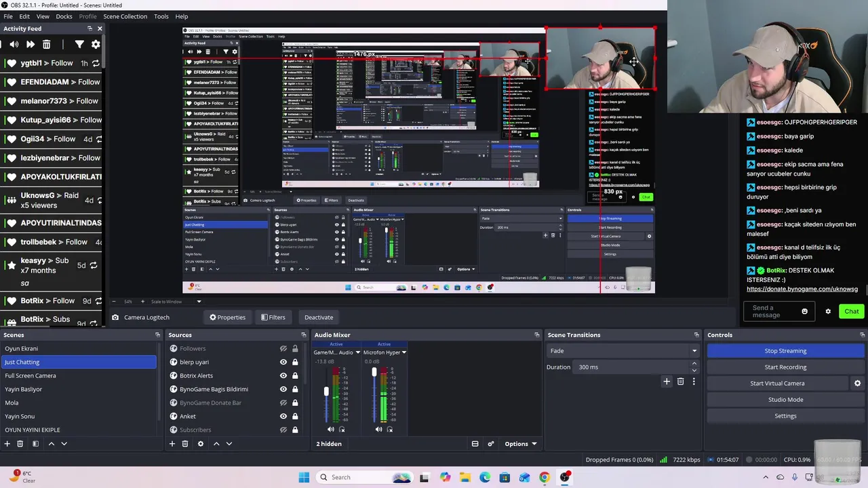Delete the selected scene transition

tap(680, 382)
